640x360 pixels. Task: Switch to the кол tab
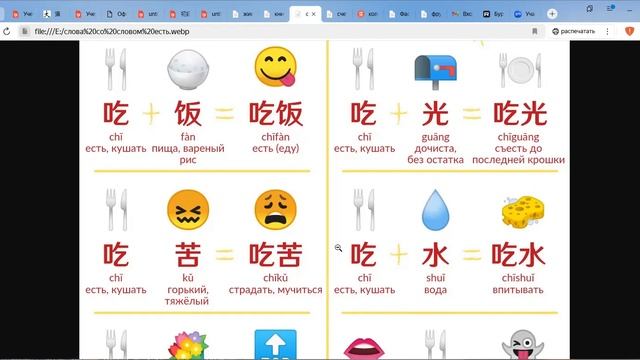pyautogui.click(x=367, y=14)
